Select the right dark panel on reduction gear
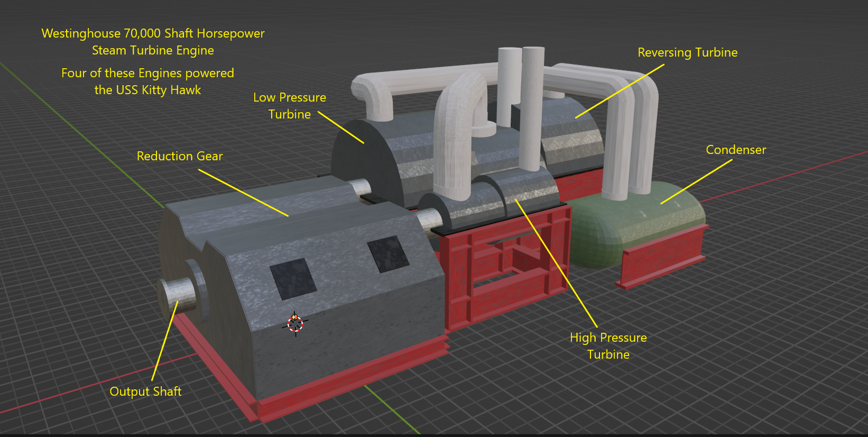Screen dimensions: 868x437 coord(388,253)
